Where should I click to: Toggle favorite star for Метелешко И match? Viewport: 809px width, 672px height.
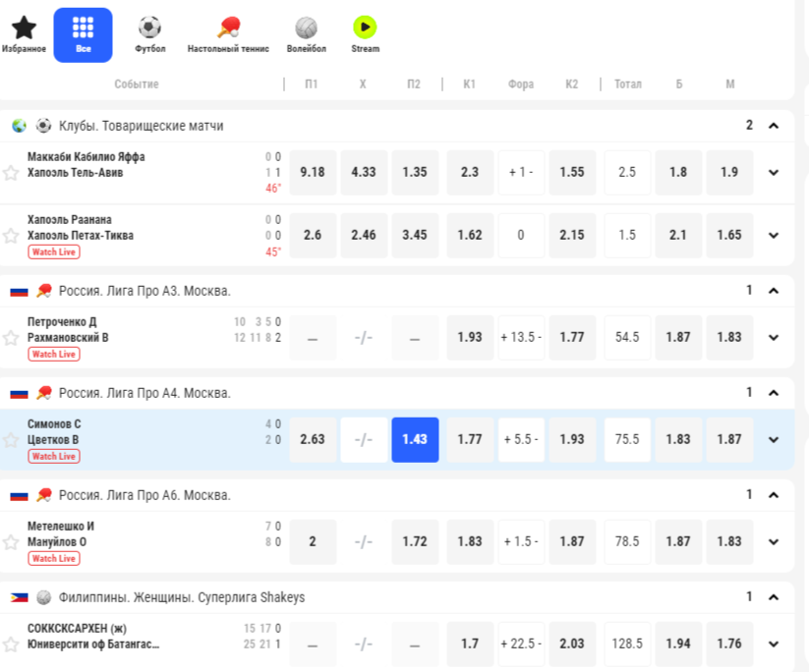click(x=11, y=542)
